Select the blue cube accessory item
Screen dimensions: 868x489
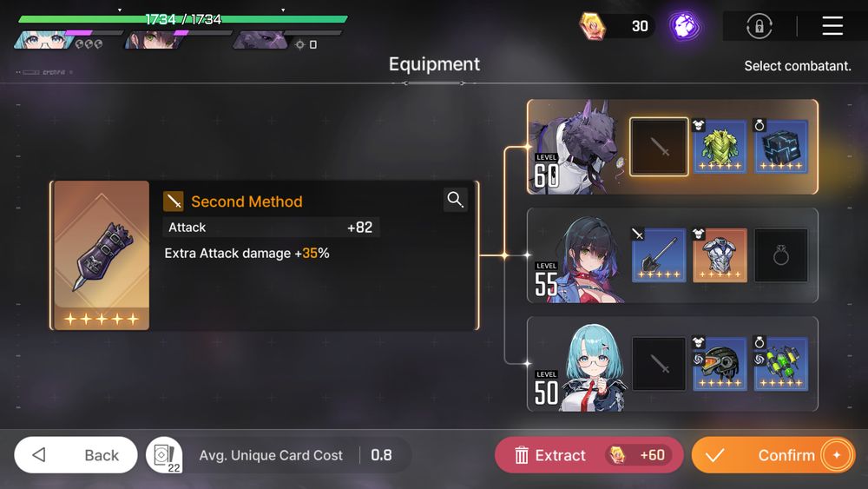(x=780, y=147)
